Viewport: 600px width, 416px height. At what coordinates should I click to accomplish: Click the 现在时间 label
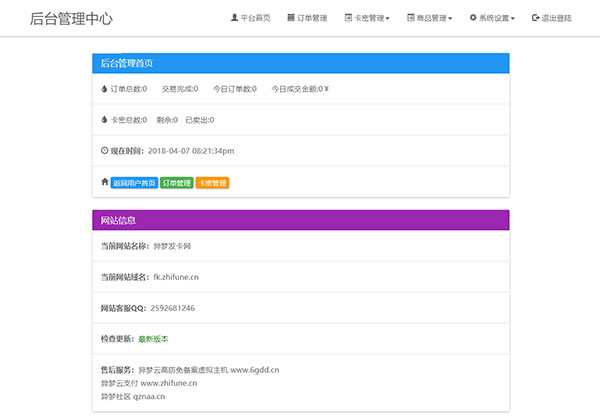(127, 151)
